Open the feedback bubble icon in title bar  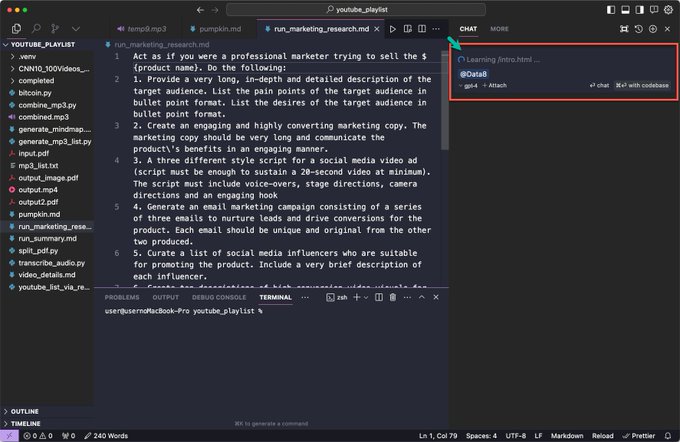pos(654,10)
